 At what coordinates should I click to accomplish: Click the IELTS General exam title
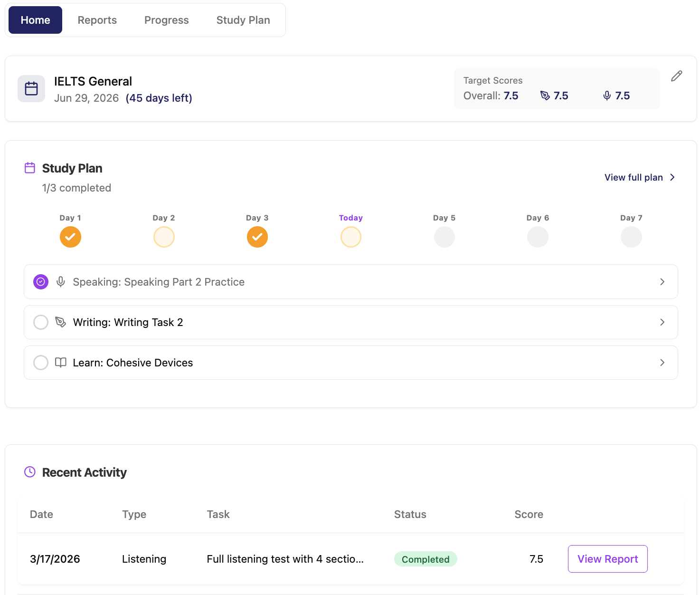click(x=93, y=81)
